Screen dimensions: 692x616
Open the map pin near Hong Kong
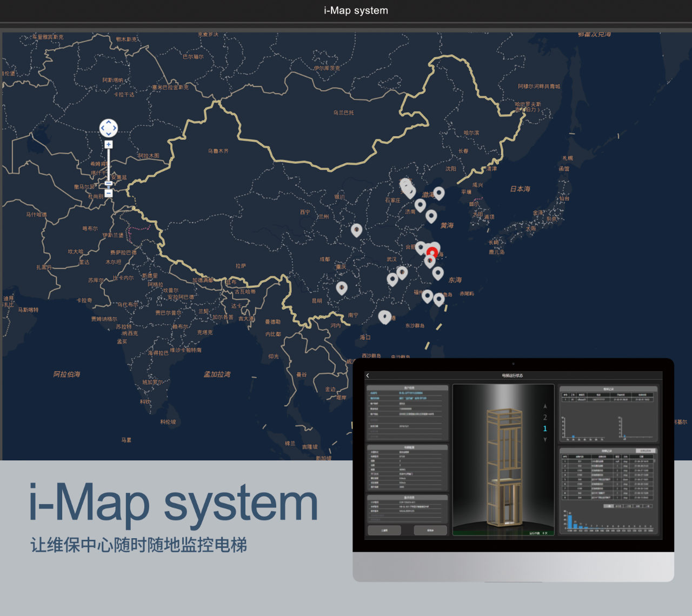384,316
